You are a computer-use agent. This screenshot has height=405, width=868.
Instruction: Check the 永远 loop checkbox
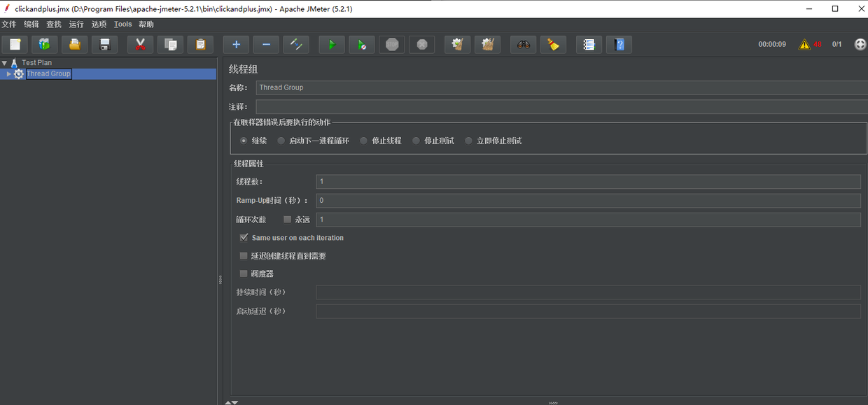pyautogui.click(x=287, y=219)
